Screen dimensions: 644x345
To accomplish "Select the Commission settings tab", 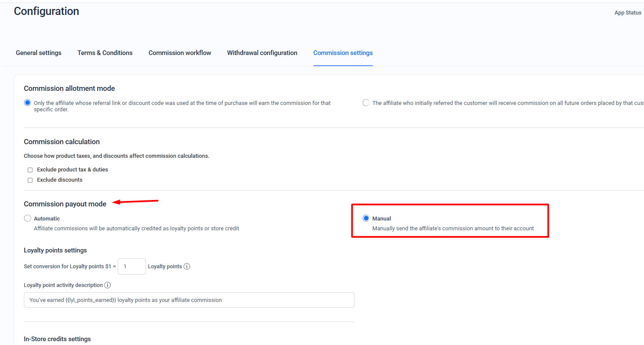I will [x=343, y=53].
